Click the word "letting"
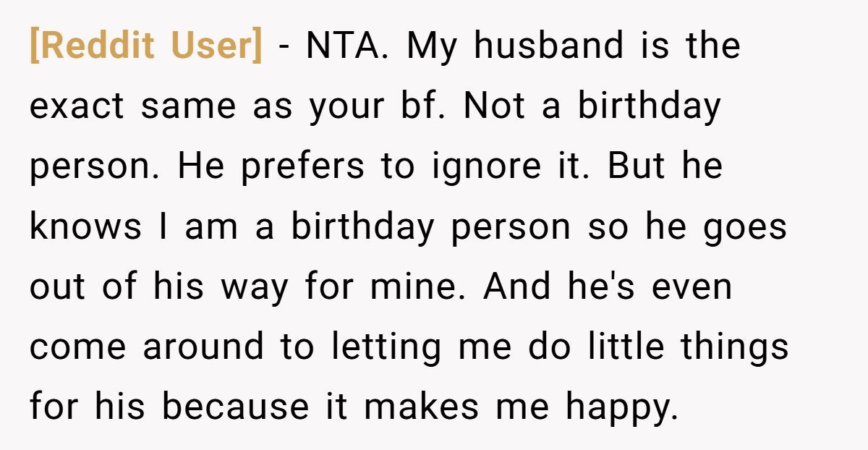This screenshot has height=450, width=868. point(387,347)
